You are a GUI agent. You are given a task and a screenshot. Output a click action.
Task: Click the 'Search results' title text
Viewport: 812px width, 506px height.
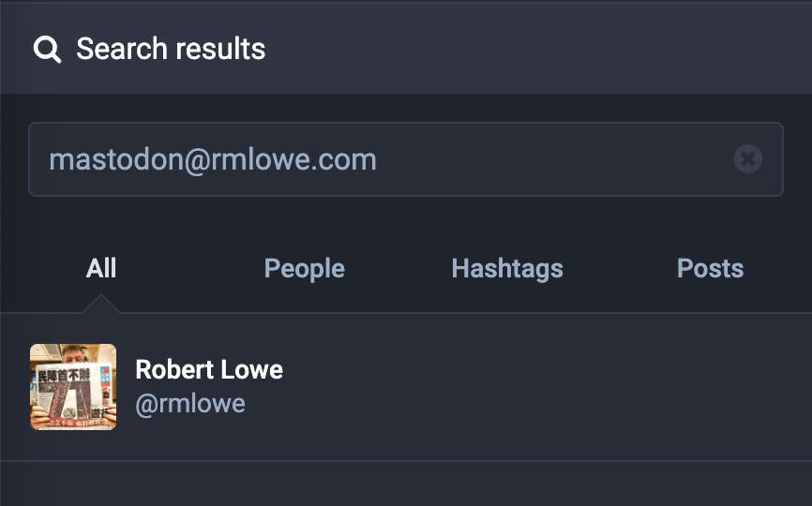tap(171, 49)
